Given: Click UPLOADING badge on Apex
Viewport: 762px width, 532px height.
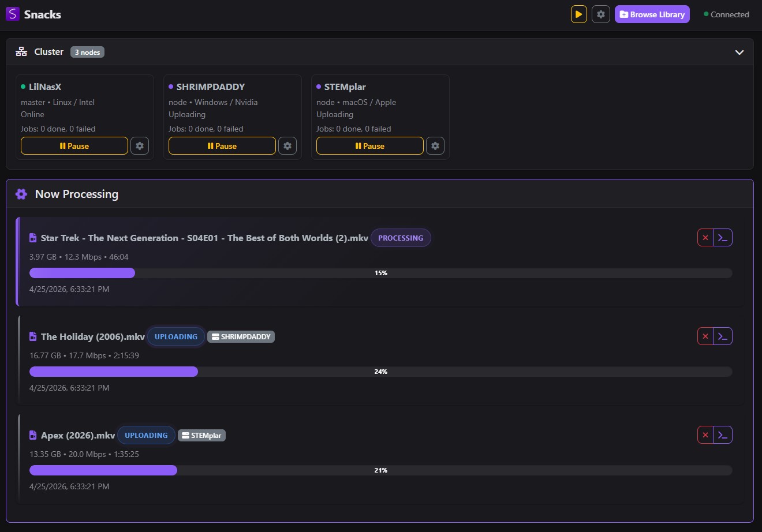Looking at the screenshot, I should [146, 435].
